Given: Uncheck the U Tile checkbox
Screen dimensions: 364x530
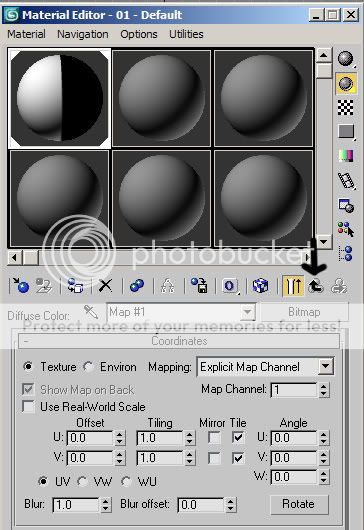Looking at the screenshot, I should click(x=238, y=438).
